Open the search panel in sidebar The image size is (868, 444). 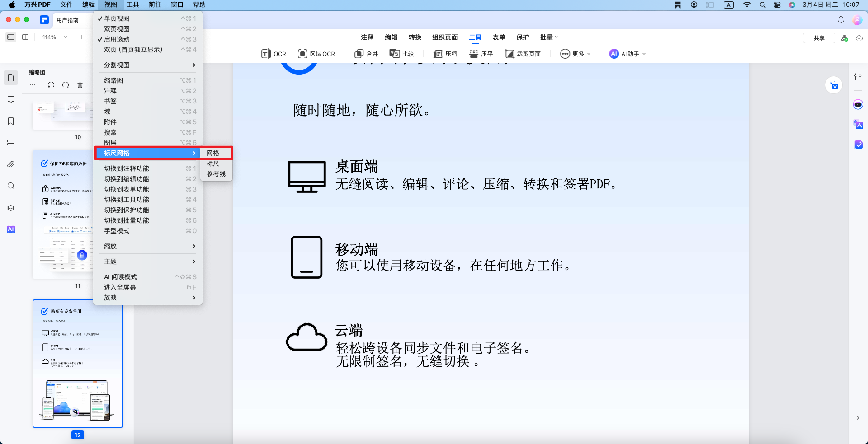pyautogui.click(x=11, y=186)
